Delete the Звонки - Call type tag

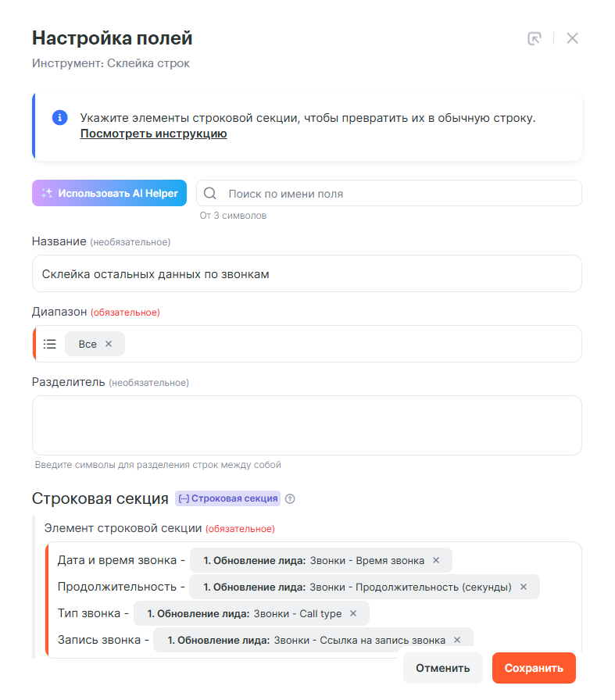[353, 613]
